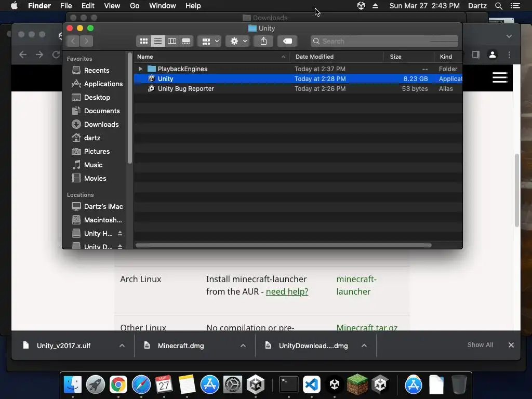Open Visual Studio Code from Dock
Screen dimensions: 532x399
(x=312, y=384)
